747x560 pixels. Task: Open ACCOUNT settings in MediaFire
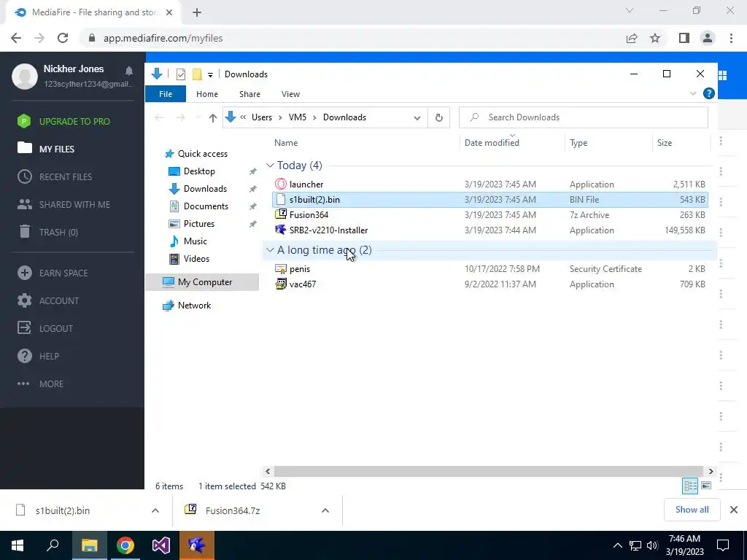click(x=59, y=301)
